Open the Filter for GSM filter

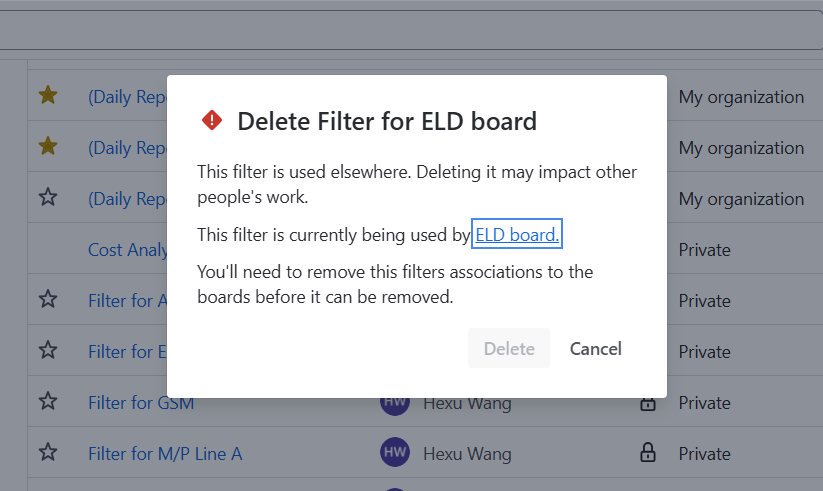coord(140,404)
